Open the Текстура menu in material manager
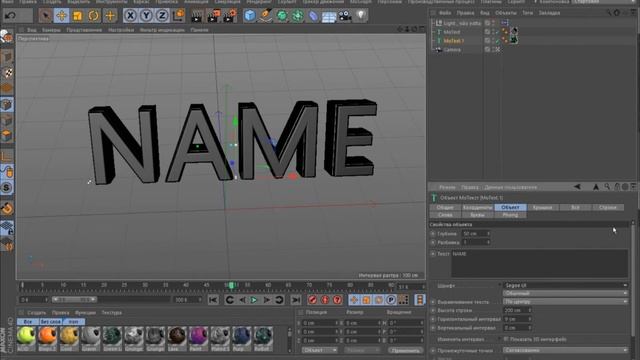Image resolution: width=640 pixels, height=360 pixels. tap(111, 313)
